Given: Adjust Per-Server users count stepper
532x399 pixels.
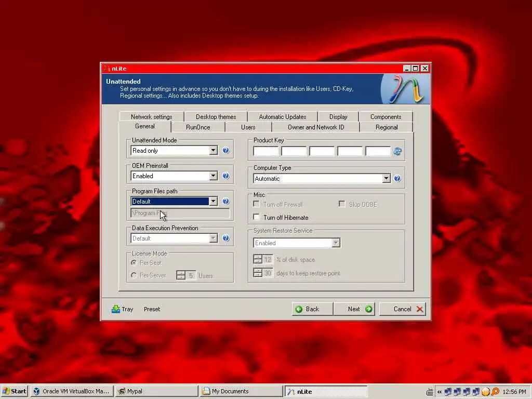Looking at the screenshot, I should [181, 275].
